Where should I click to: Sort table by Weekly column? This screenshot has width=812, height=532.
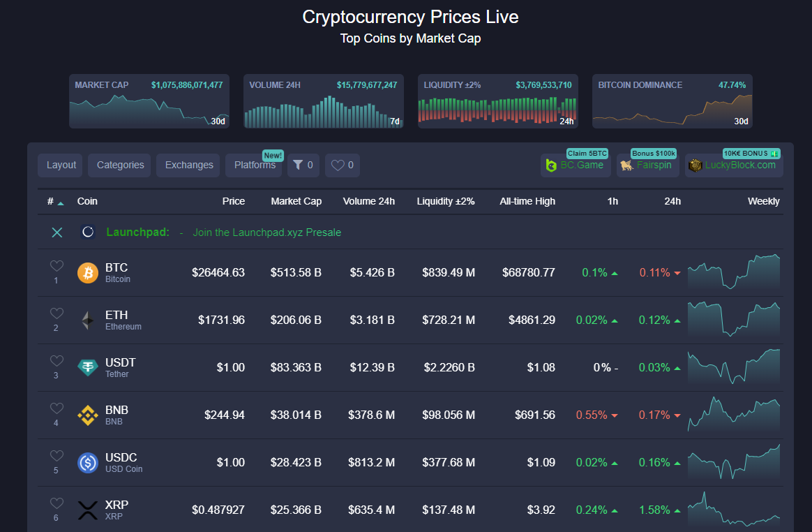(x=763, y=201)
